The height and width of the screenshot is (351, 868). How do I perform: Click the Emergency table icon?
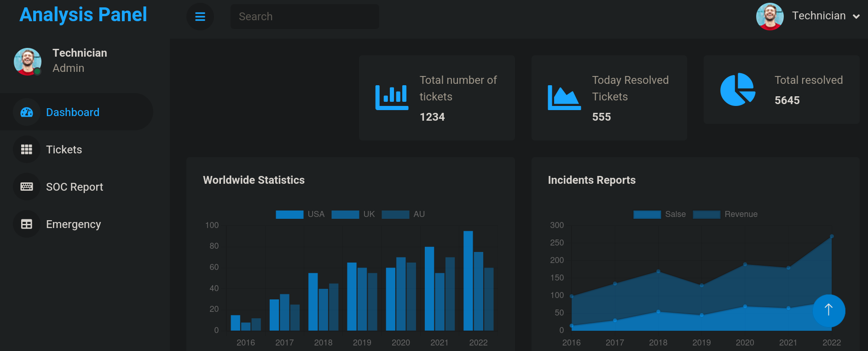[x=27, y=224]
